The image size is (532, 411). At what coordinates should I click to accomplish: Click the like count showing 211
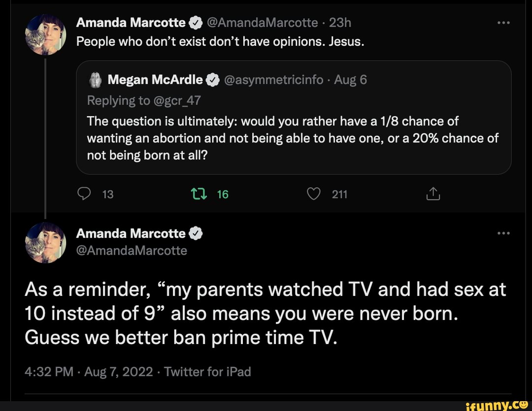(340, 194)
